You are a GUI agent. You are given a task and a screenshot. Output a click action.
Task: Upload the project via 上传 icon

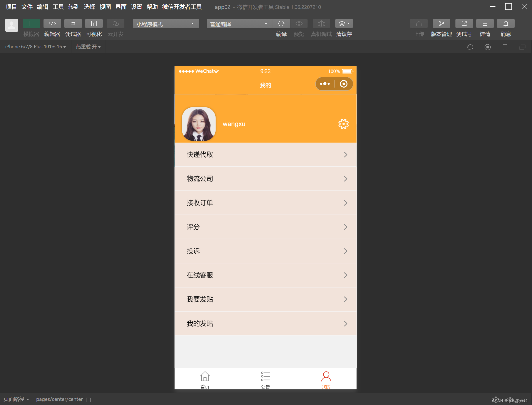coord(419,23)
